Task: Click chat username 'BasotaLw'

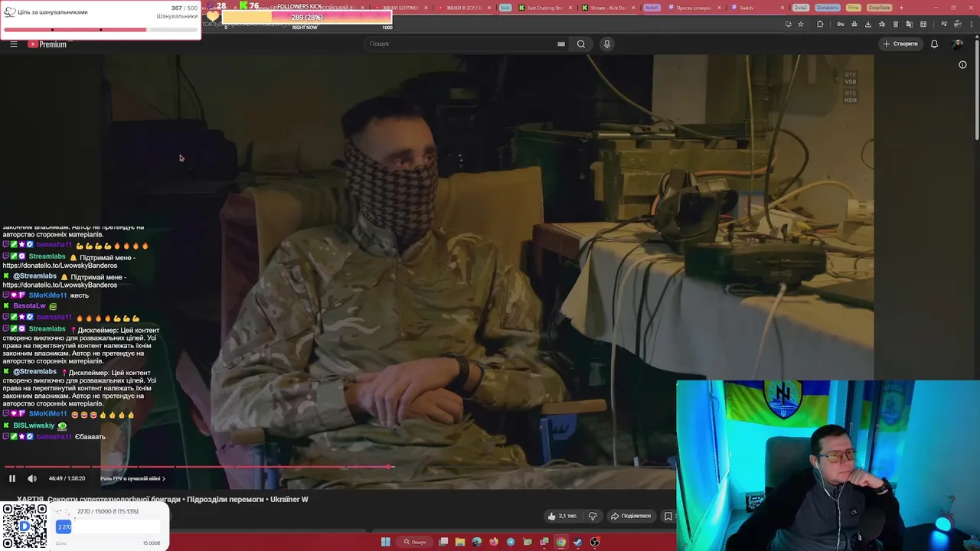Action: (29, 305)
